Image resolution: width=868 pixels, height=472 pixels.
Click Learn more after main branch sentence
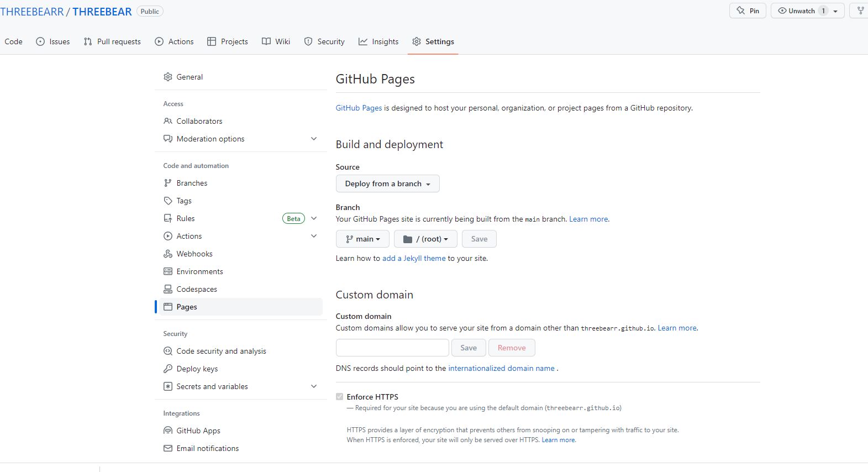pyautogui.click(x=589, y=219)
